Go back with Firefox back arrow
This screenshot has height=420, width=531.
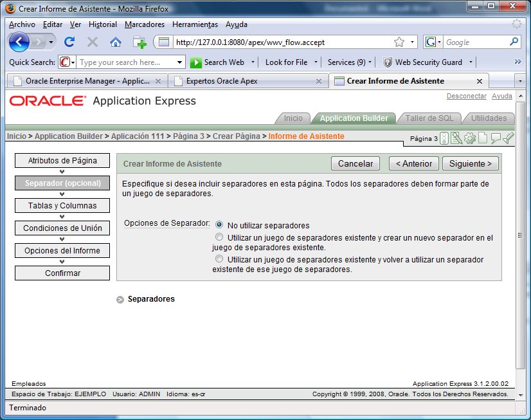[19, 42]
